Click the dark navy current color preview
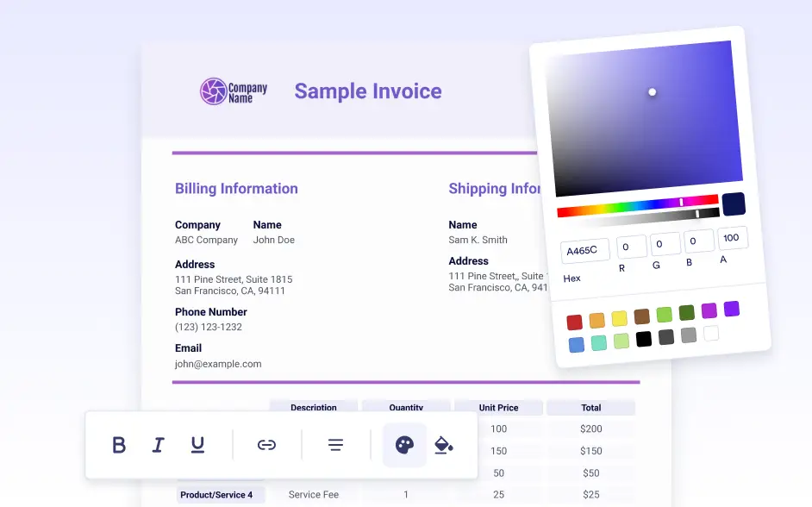Screen dimensions: 812x507 pos(734,204)
